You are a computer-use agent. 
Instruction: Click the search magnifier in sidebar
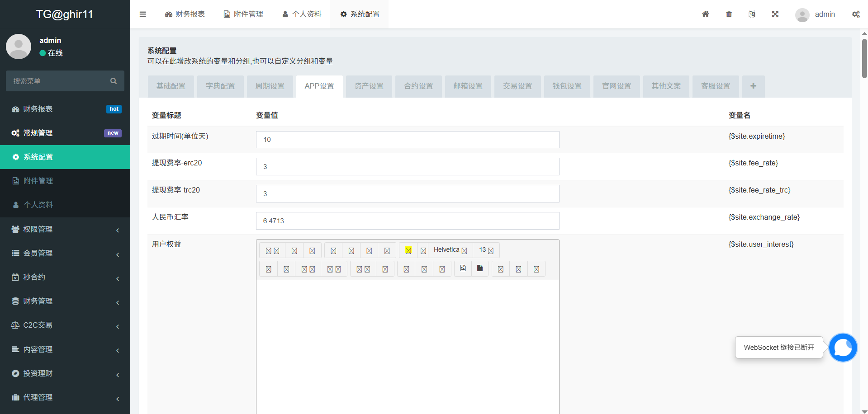click(x=114, y=81)
